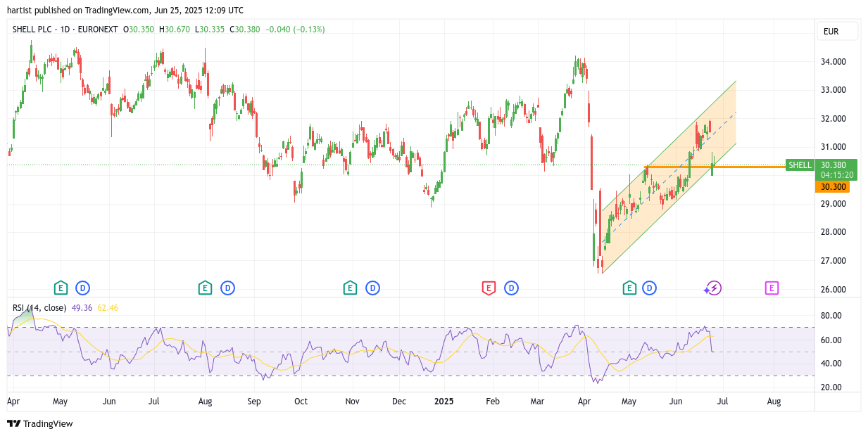Open the dividend D marker after May 2025
The width and height of the screenshot is (868, 436).
coord(649,288)
